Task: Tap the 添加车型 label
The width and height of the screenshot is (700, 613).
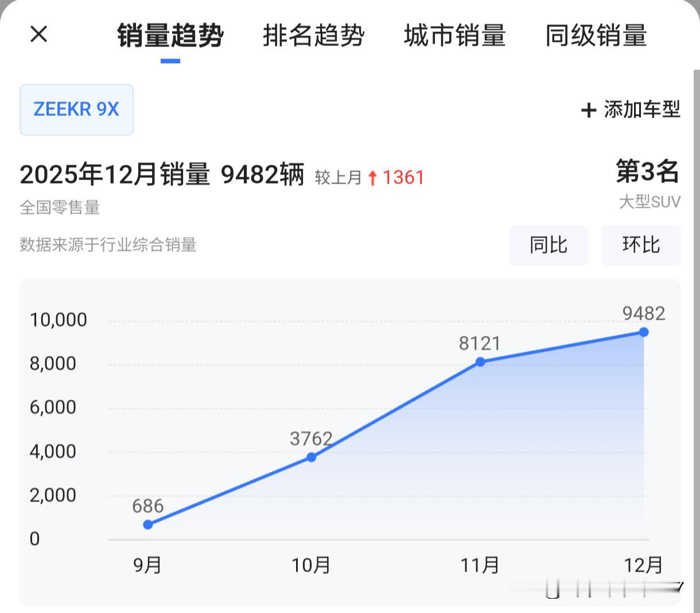Action: (641, 109)
